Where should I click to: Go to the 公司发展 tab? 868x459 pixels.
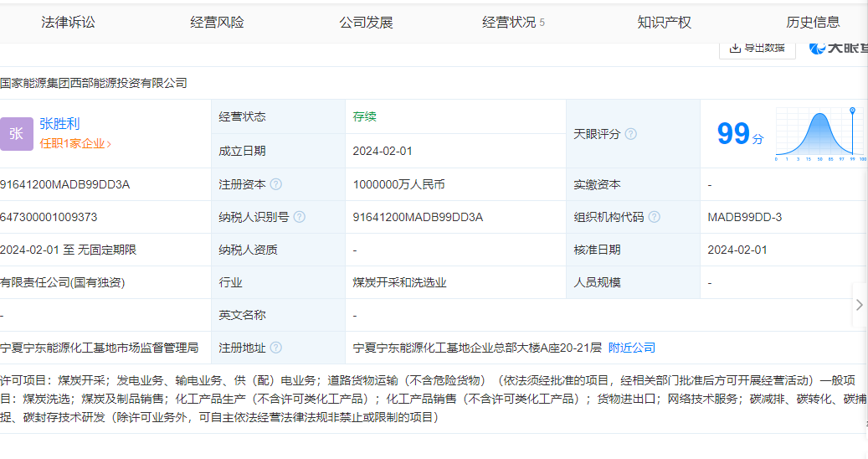tap(366, 23)
